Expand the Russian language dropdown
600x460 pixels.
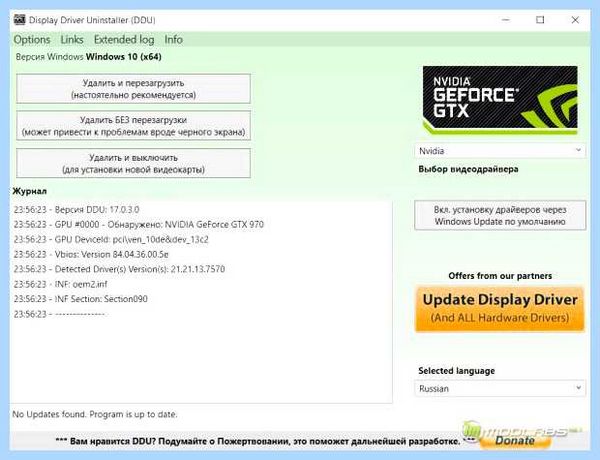click(x=500, y=388)
